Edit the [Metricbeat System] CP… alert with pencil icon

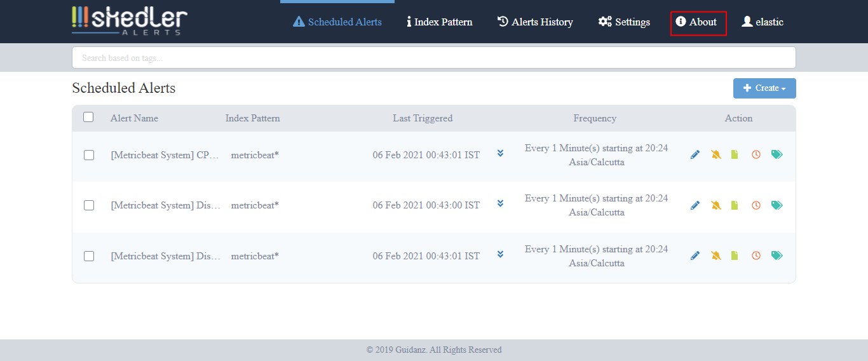pyautogui.click(x=695, y=154)
